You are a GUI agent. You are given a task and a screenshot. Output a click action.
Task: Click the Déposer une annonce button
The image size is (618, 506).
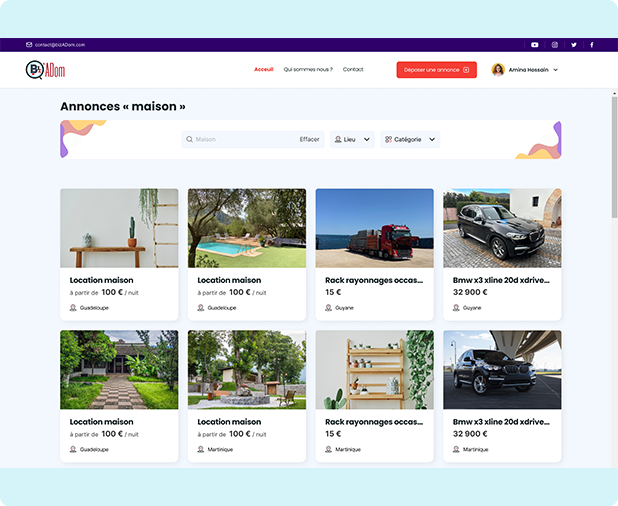coord(436,70)
